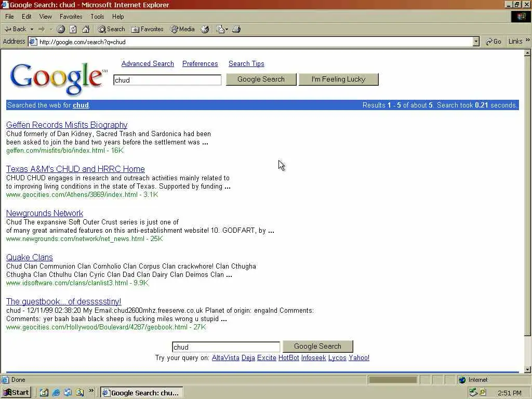
Task: Click the Internet zone globe icon
Action: (462, 380)
